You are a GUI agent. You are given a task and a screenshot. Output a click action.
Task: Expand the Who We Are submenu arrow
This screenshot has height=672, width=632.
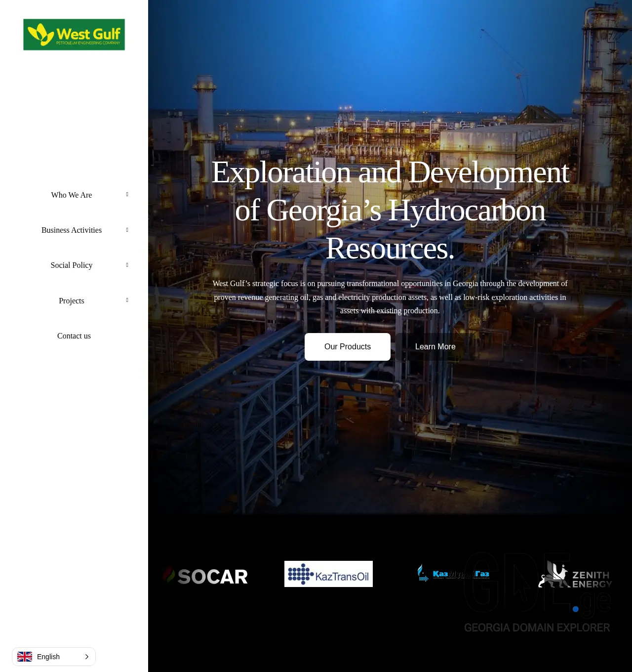(x=127, y=194)
